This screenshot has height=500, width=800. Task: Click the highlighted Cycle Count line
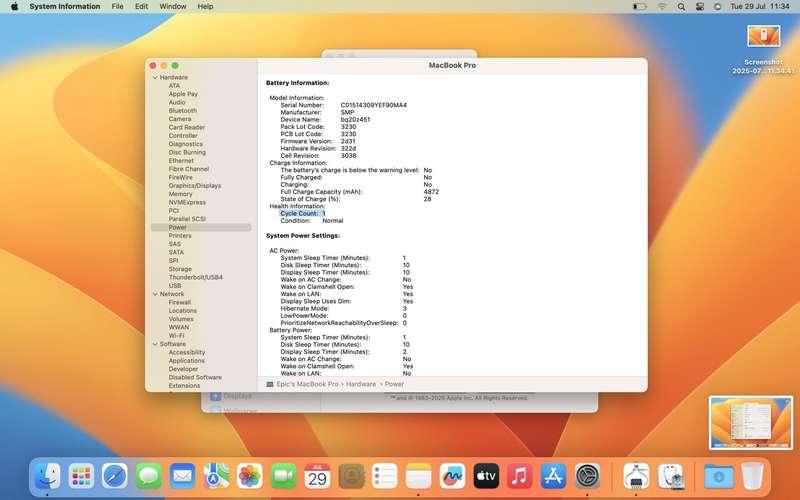point(303,213)
